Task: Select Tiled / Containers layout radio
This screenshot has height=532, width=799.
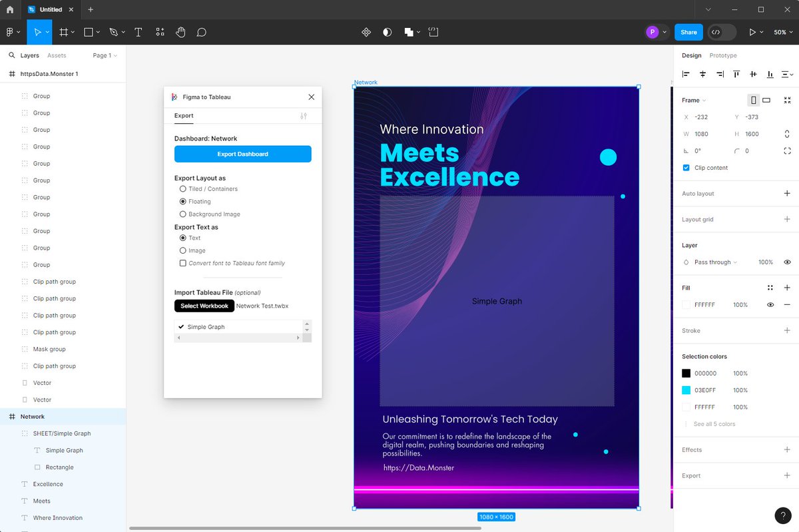Action: (183, 189)
